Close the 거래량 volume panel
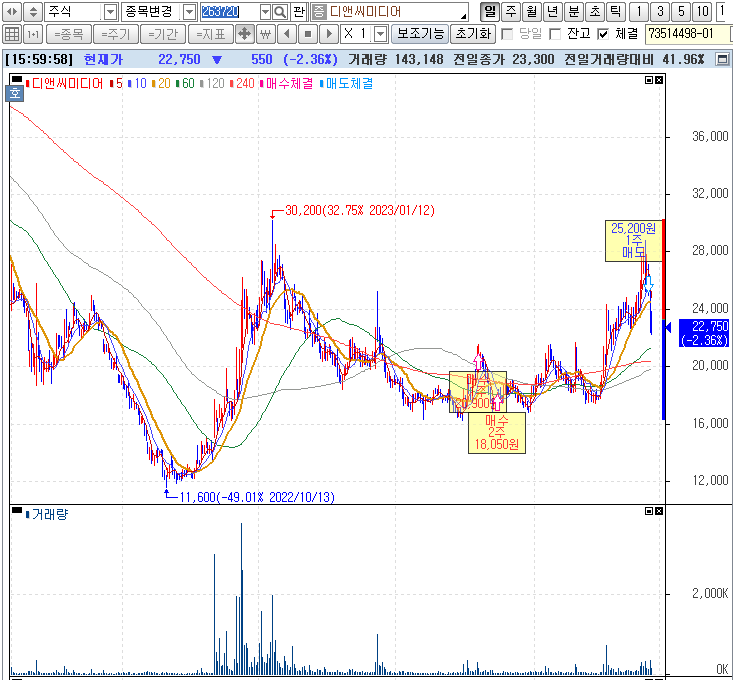This screenshot has width=734, height=680. click(x=659, y=511)
